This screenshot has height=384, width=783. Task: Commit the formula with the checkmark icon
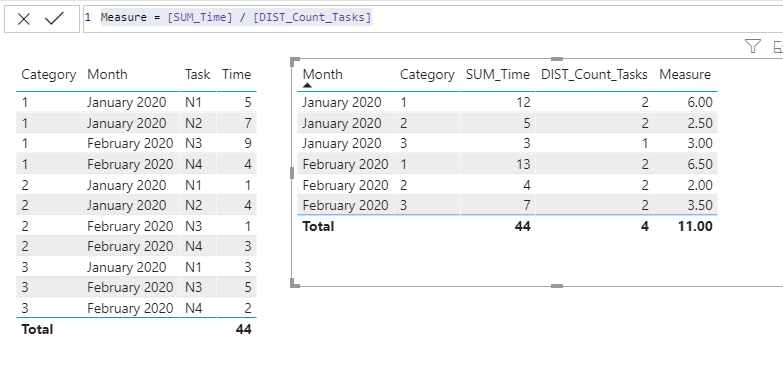pyautogui.click(x=54, y=18)
